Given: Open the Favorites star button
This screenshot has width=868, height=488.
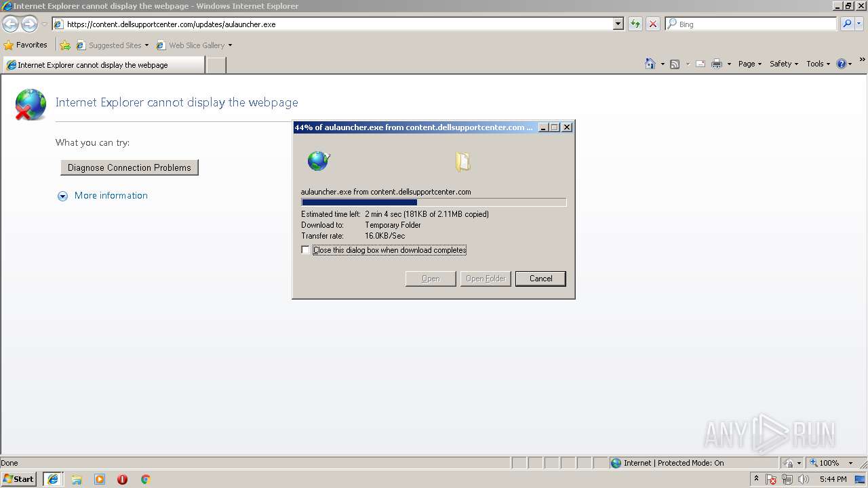Looking at the screenshot, I should (x=26, y=45).
